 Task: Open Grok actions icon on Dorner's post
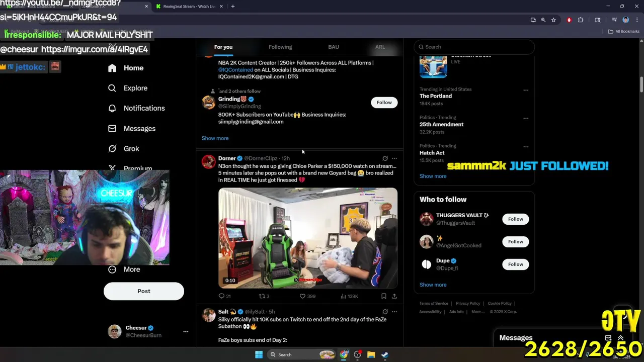(x=385, y=158)
